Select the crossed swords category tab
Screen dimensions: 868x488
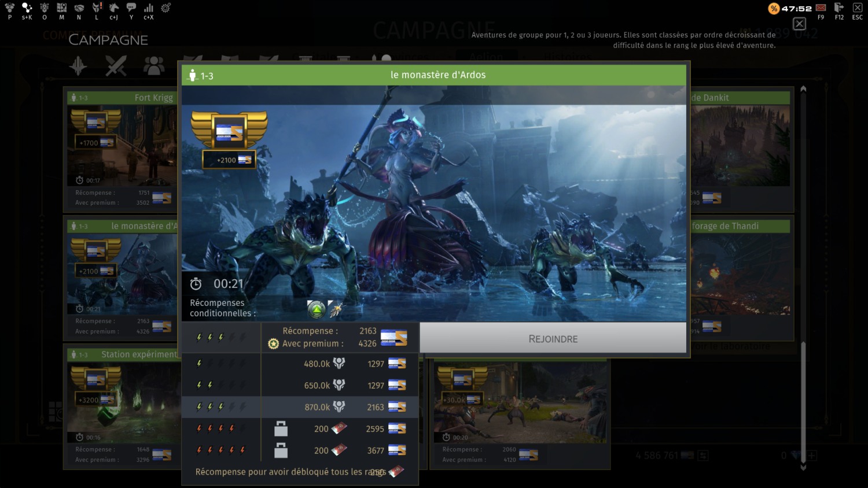[116, 66]
